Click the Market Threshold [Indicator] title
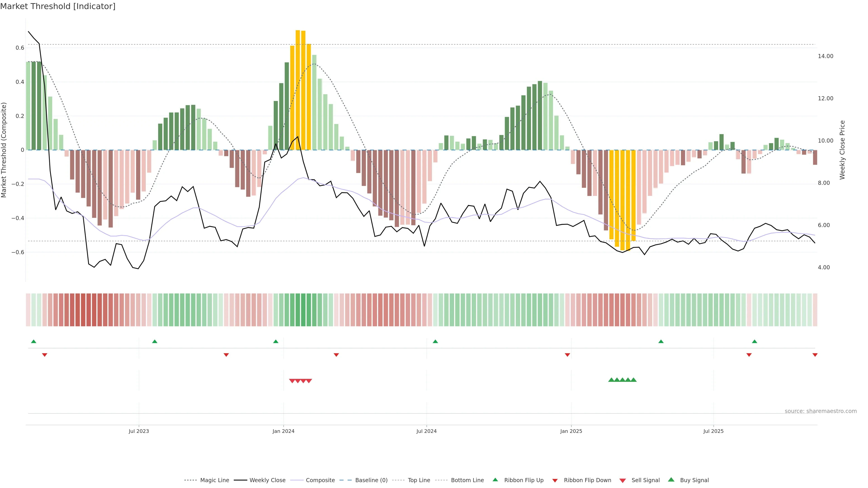 [x=58, y=6]
